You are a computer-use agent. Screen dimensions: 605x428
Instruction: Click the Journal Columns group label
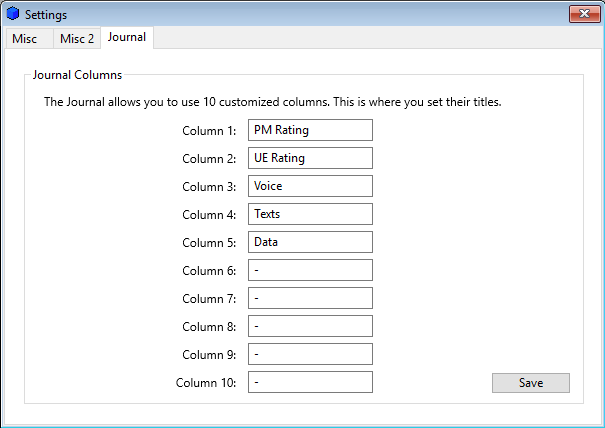(x=77, y=74)
